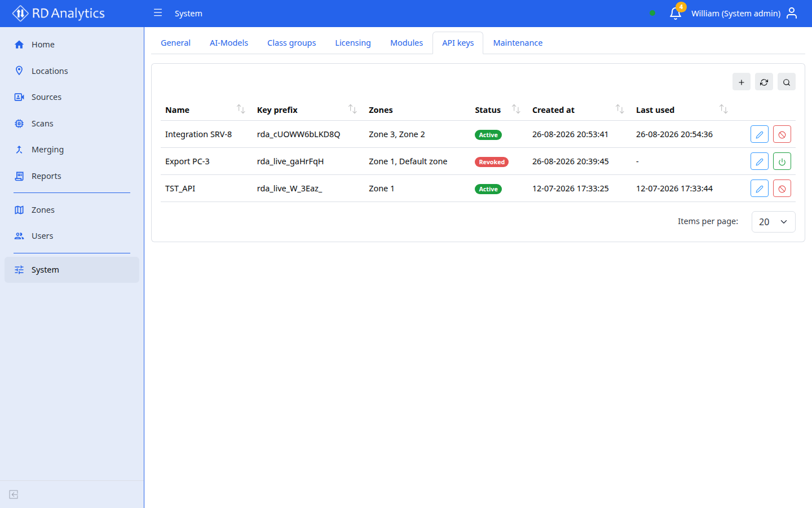This screenshot has height=508, width=812.
Task: Sort table by Last used column
Action: click(x=723, y=109)
